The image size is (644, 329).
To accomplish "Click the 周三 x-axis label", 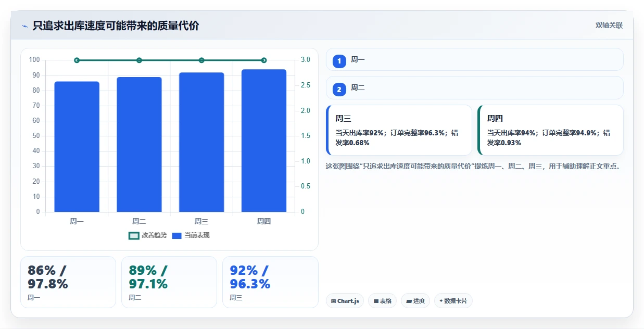I will (201, 221).
